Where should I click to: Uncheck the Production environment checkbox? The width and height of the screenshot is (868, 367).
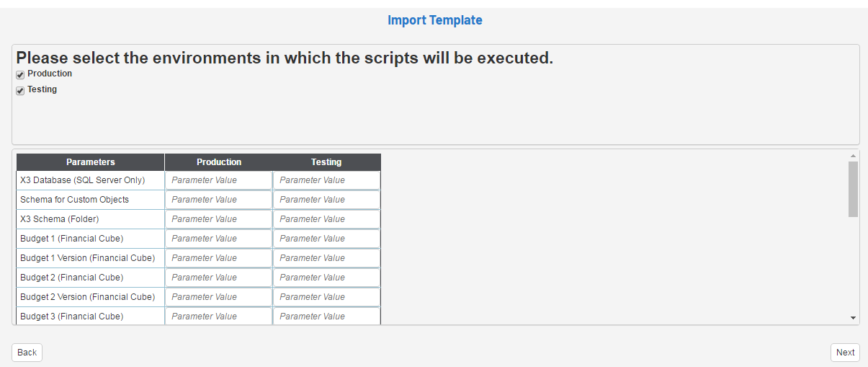click(x=20, y=75)
